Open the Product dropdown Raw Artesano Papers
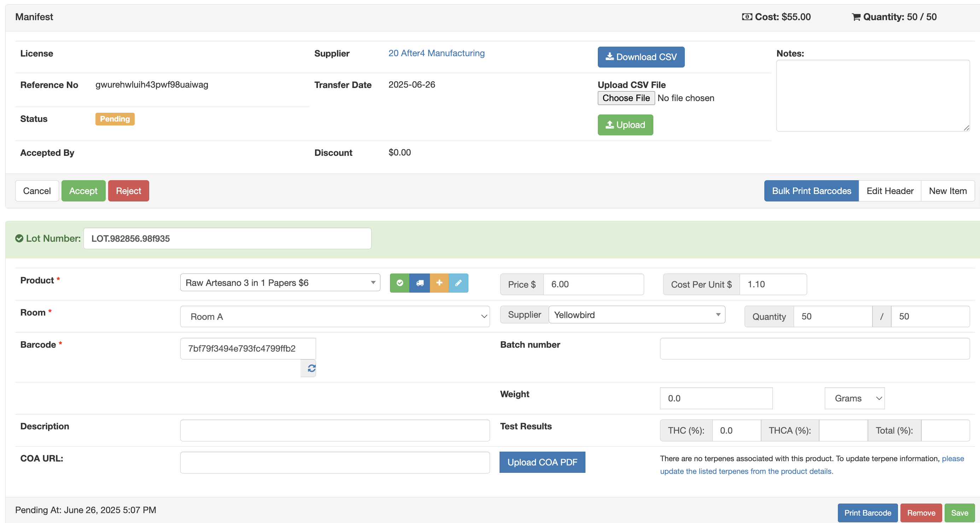 click(280, 283)
